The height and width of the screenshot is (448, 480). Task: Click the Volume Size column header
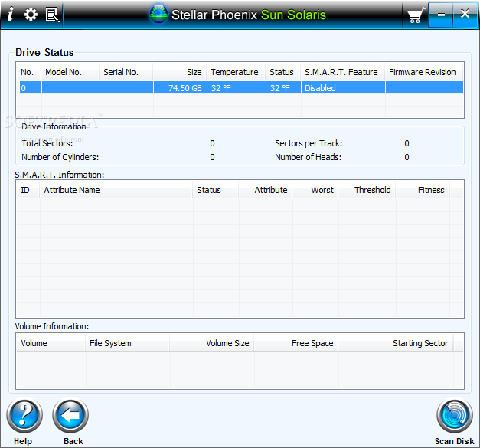click(x=212, y=343)
